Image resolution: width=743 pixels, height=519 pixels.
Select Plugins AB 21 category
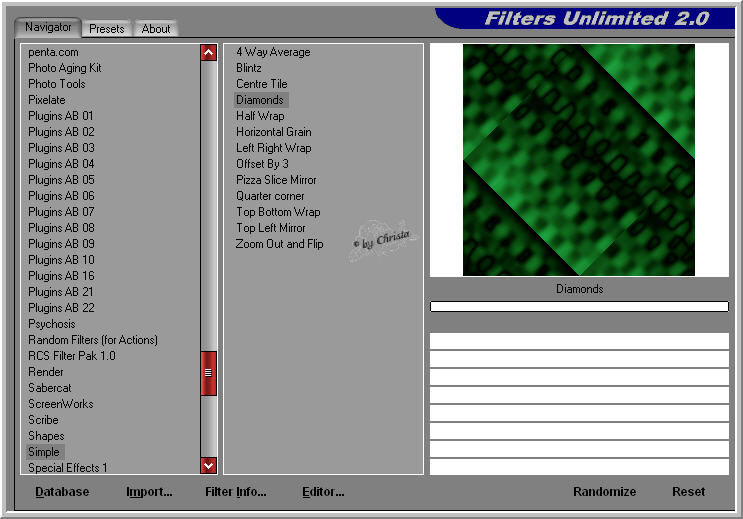[x=61, y=292]
